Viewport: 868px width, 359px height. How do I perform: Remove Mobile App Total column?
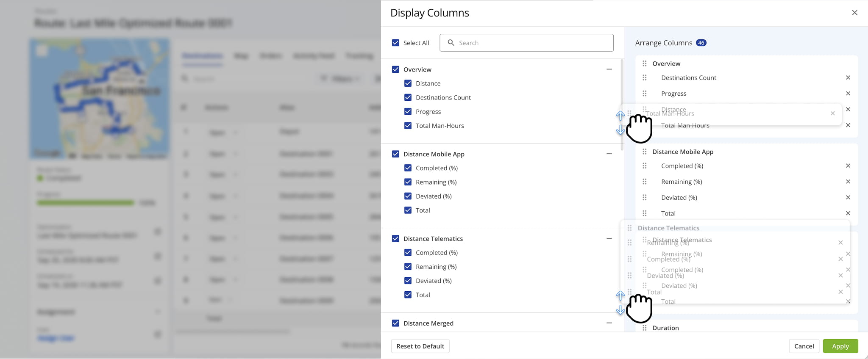point(848,213)
